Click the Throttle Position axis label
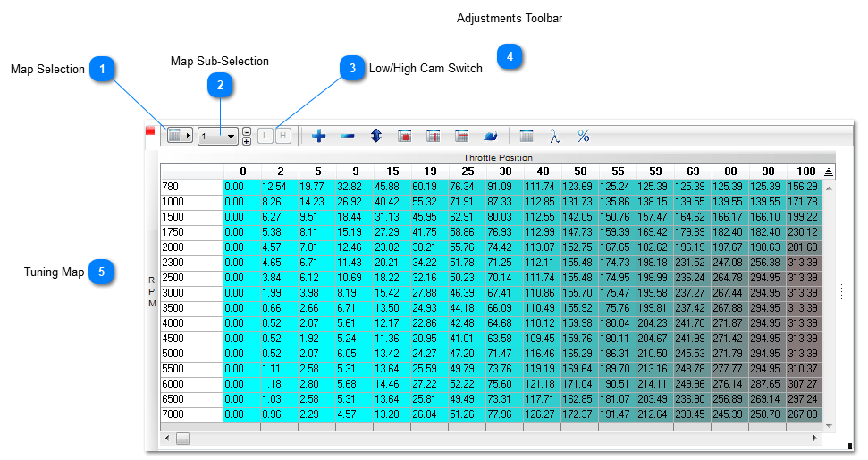 click(498, 157)
